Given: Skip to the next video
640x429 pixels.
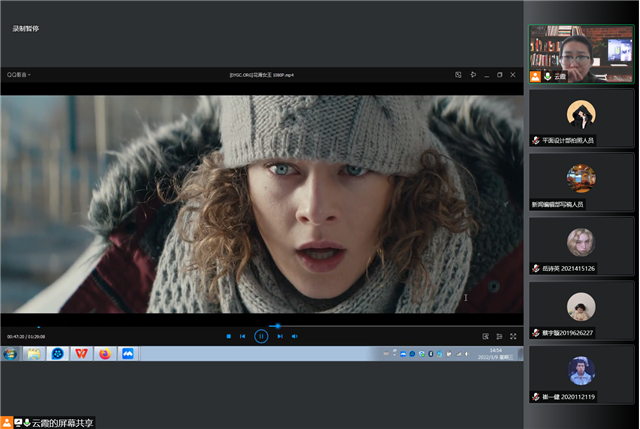Looking at the screenshot, I should coord(280,336).
